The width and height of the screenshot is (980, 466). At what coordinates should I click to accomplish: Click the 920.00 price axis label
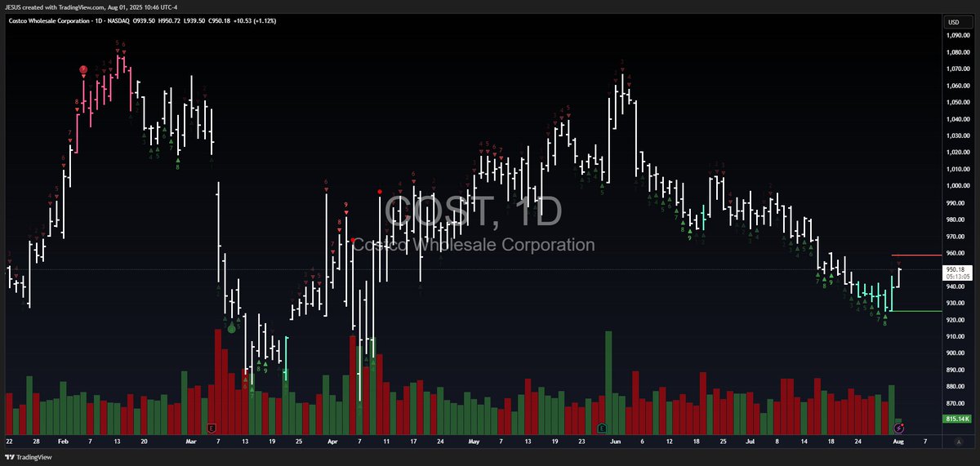coord(956,320)
